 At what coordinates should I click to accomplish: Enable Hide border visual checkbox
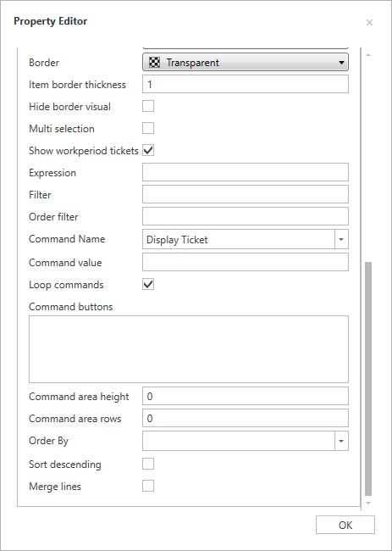[x=148, y=106]
